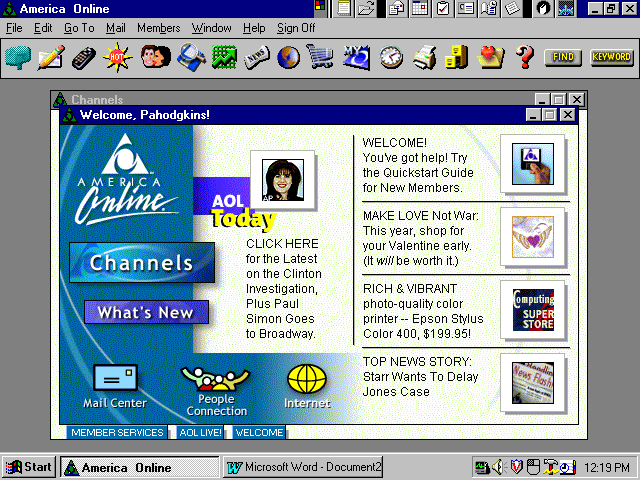Open the Mail Center envelope icon
Viewport: 640px width, 480px height.
(115, 386)
